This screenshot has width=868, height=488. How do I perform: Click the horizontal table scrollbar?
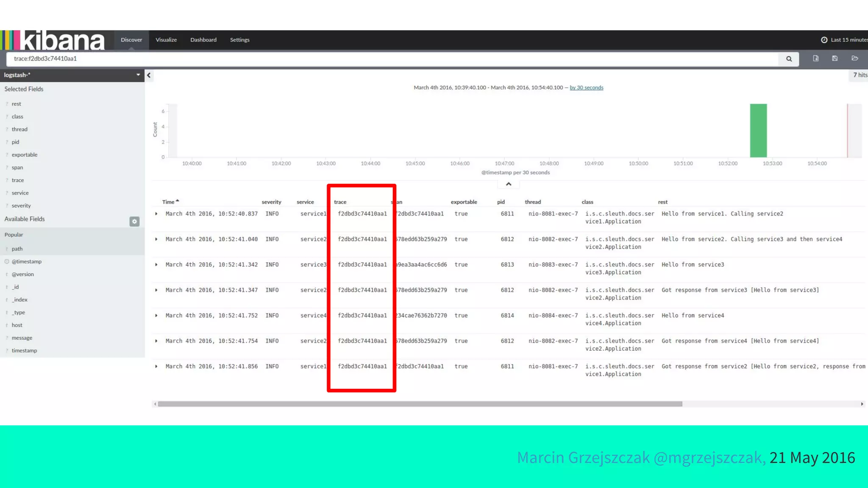(x=420, y=404)
